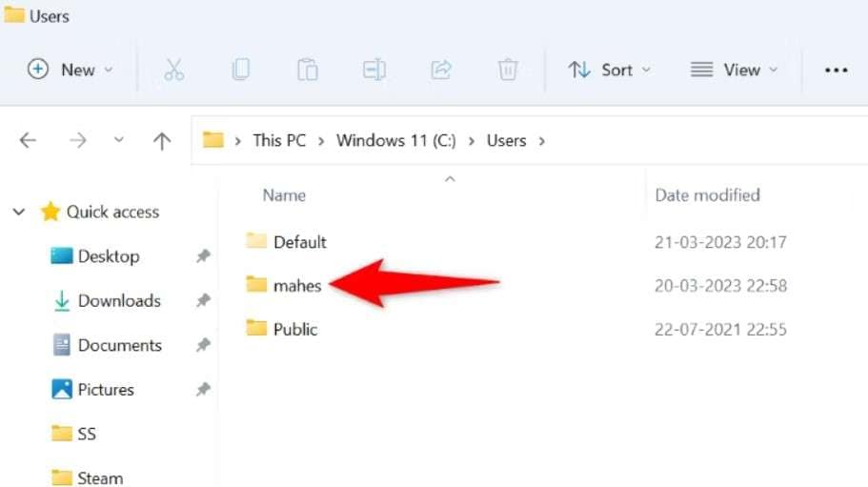Open the New dropdown button
The width and height of the screenshot is (868, 487).
71,70
